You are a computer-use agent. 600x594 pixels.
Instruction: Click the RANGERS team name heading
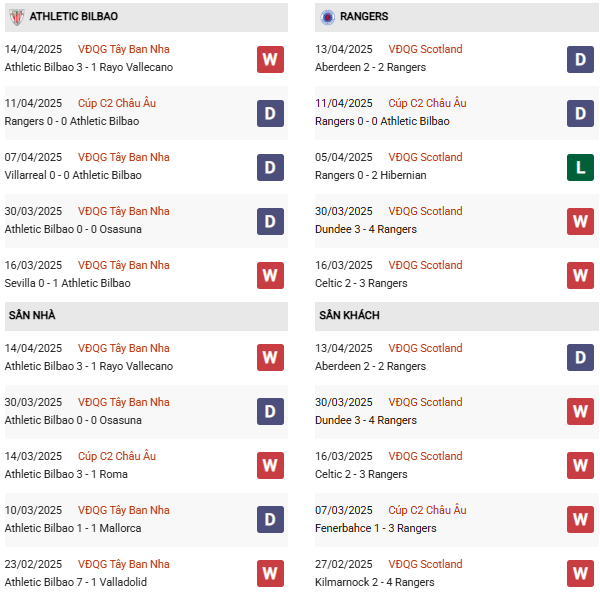364,17
